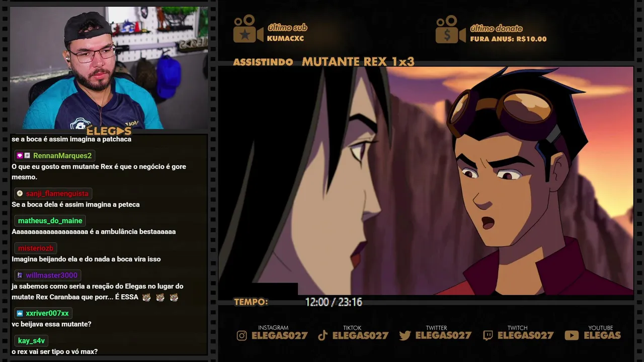644x362 pixels.
Task: Open willmaster3000 username in chat
Action: pos(52,275)
